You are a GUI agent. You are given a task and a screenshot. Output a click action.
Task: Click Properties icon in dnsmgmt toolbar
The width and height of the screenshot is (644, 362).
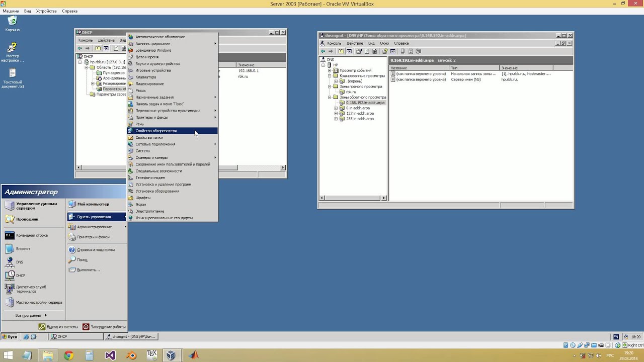359,51
